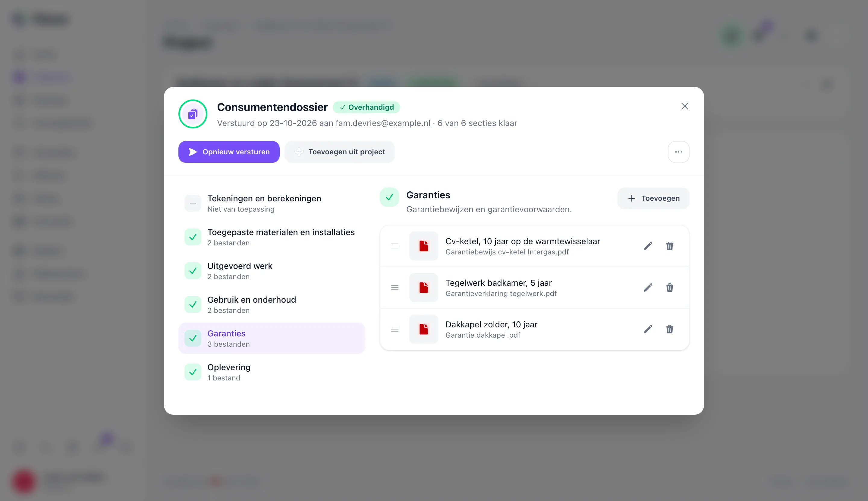Toggle the Toegepaste materialen checkmark

193,237
